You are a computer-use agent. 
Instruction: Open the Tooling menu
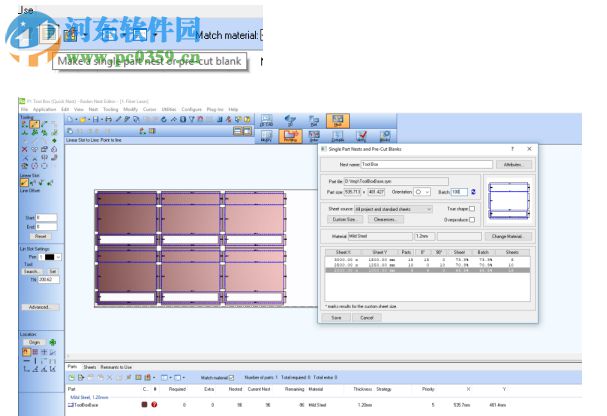pyautogui.click(x=110, y=110)
